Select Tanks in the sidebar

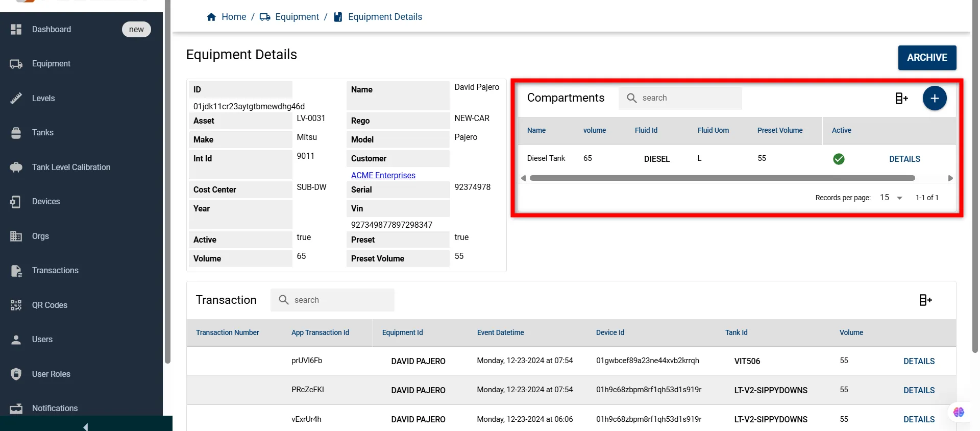[43, 133]
